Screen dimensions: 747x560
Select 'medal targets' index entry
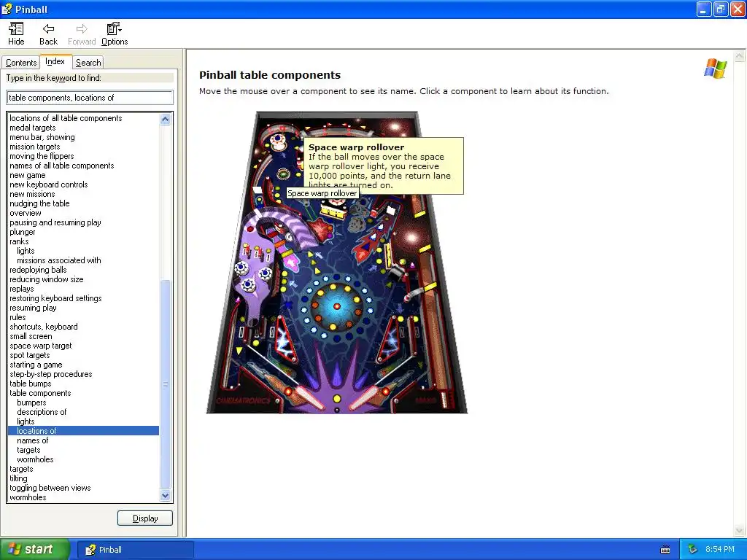pos(32,128)
